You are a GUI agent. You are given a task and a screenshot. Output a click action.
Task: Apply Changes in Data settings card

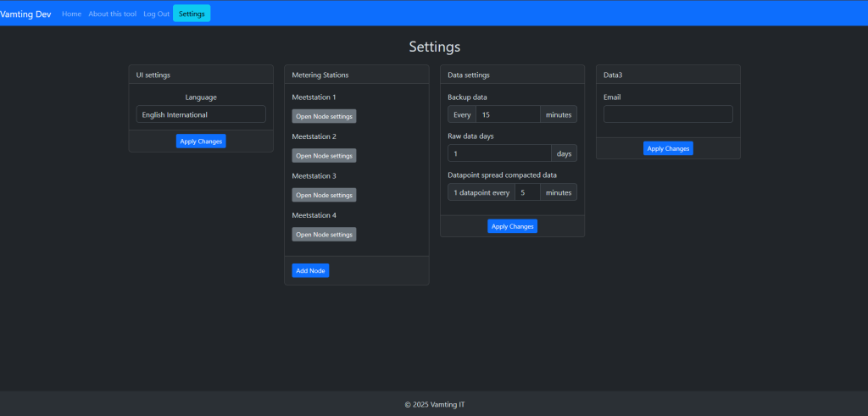point(512,226)
